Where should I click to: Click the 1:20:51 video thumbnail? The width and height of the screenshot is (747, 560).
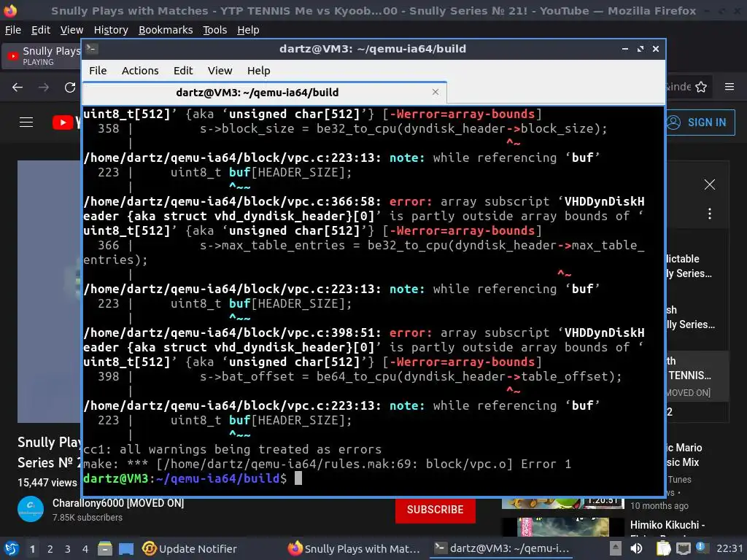(x=563, y=503)
